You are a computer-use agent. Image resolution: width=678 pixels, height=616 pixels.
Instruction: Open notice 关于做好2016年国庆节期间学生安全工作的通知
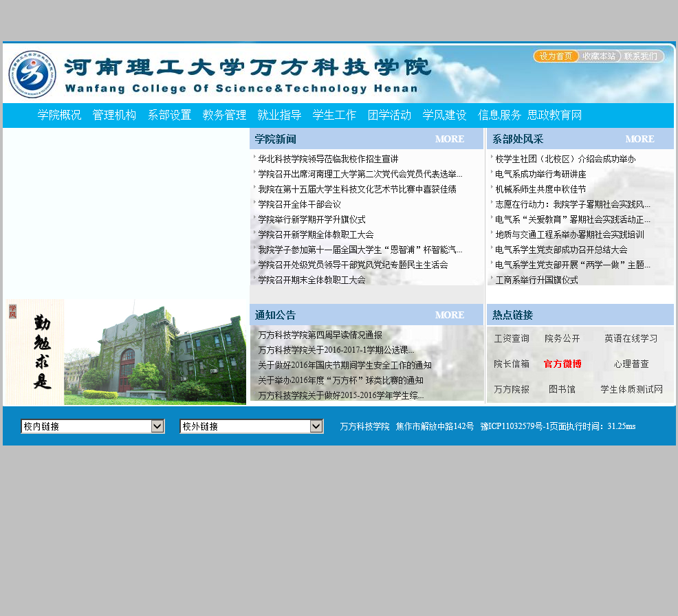345,365
